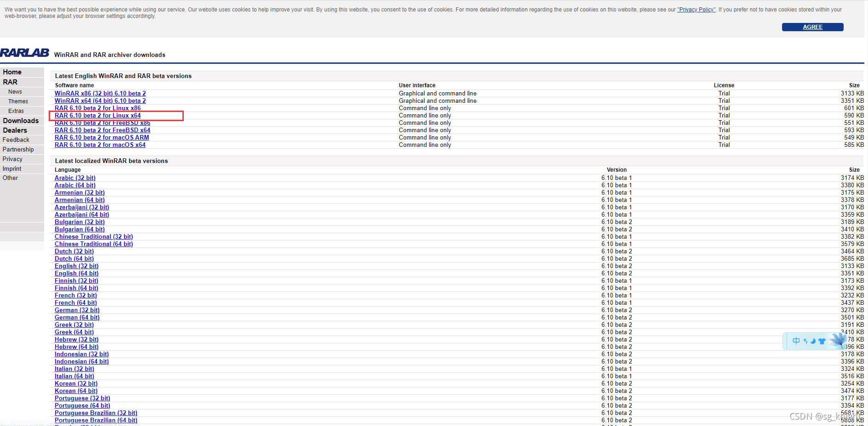Download RAR 6.10 beta 2 for macOS ARM
This screenshot has height=426, width=868.
click(102, 137)
